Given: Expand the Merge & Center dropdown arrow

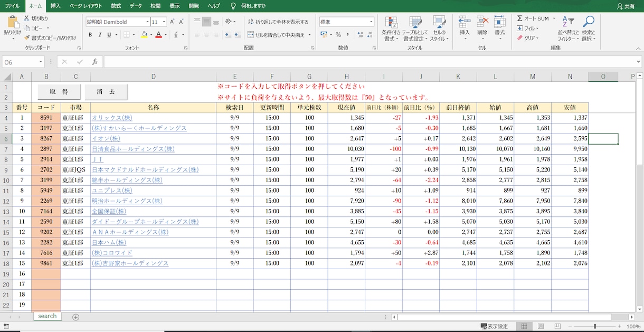Looking at the screenshot, I should (309, 35).
